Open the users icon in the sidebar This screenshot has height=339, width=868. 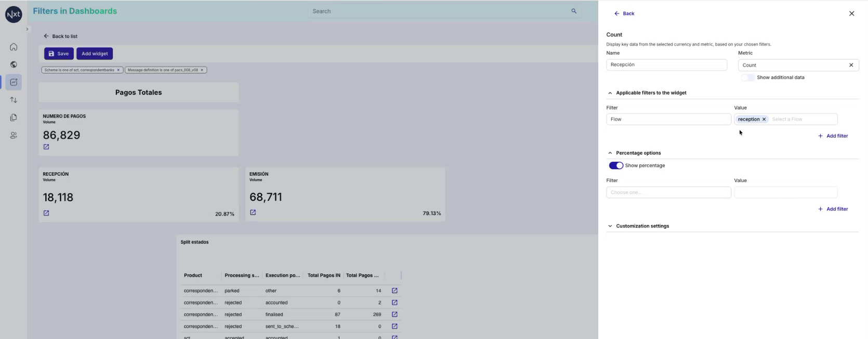[14, 135]
